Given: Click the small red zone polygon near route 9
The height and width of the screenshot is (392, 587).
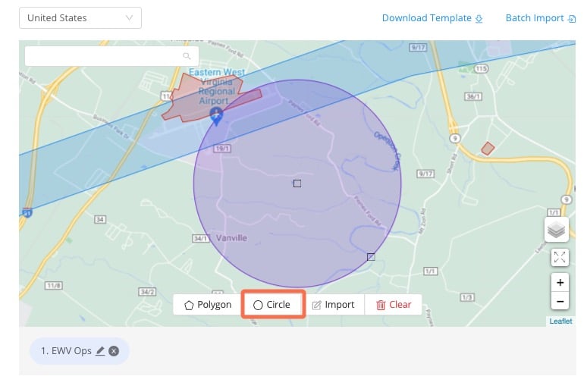Looking at the screenshot, I should tap(488, 149).
